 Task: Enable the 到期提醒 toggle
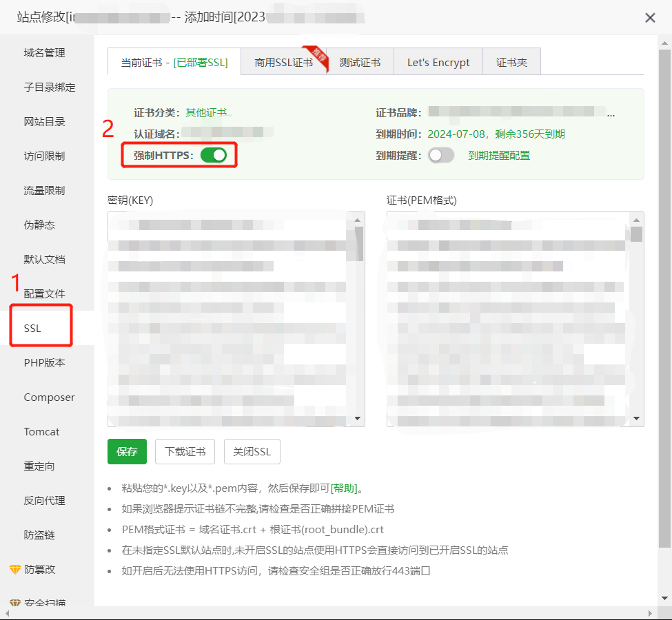click(441, 156)
